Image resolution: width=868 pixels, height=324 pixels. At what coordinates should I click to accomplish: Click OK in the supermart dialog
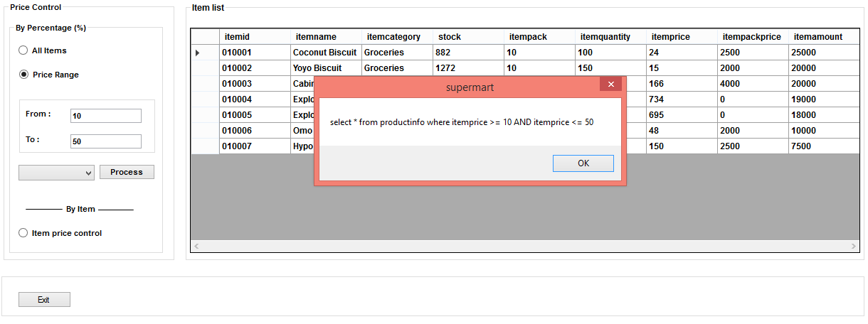tap(583, 163)
